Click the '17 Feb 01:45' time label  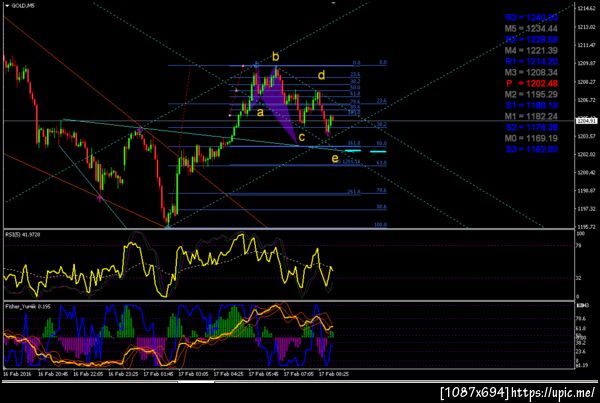coord(158,374)
